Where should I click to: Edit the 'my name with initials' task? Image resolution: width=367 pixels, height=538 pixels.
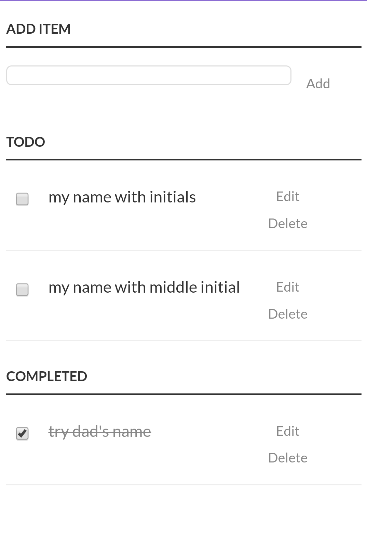pyautogui.click(x=287, y=197)
